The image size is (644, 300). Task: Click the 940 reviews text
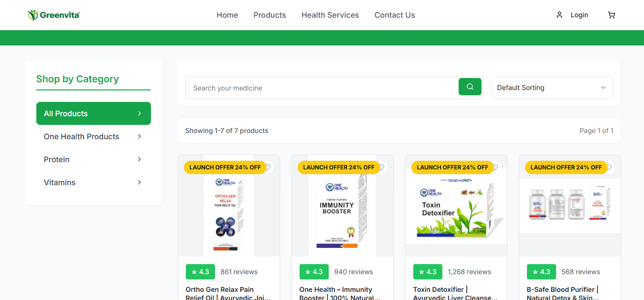354,272
